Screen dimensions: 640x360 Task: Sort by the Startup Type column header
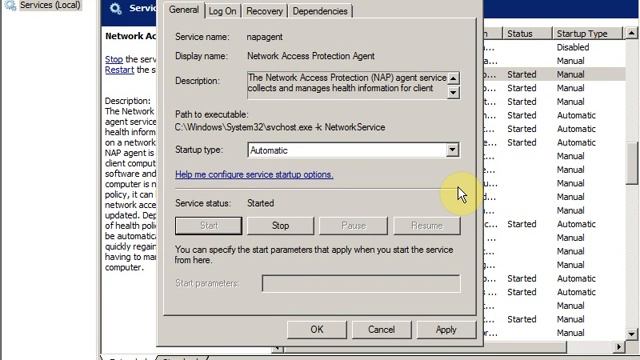click(588, 33)
